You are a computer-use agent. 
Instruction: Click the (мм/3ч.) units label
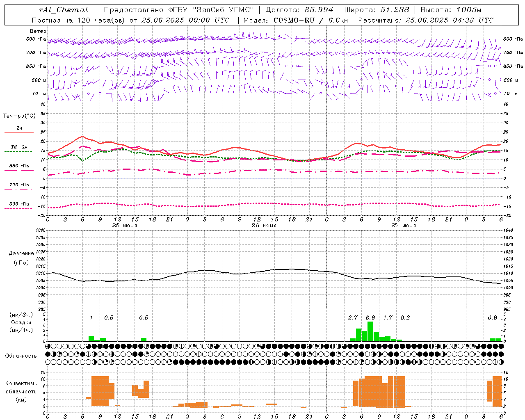click(21, 315)
